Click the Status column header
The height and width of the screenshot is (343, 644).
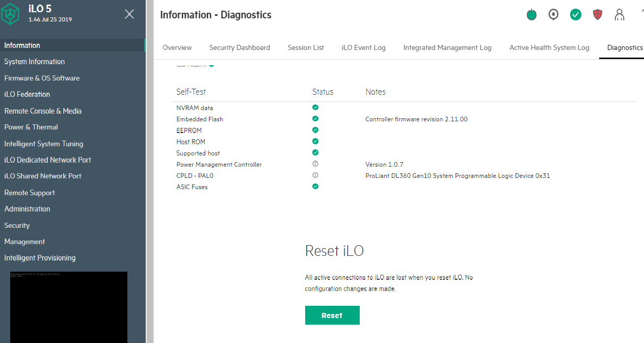pyautogui.click(x=323, y=92)
